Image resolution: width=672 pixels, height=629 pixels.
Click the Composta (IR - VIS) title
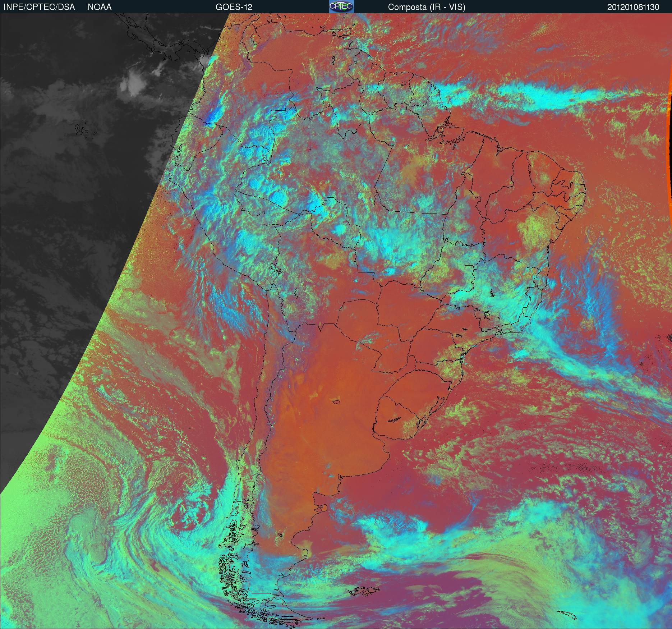[427, 7]
